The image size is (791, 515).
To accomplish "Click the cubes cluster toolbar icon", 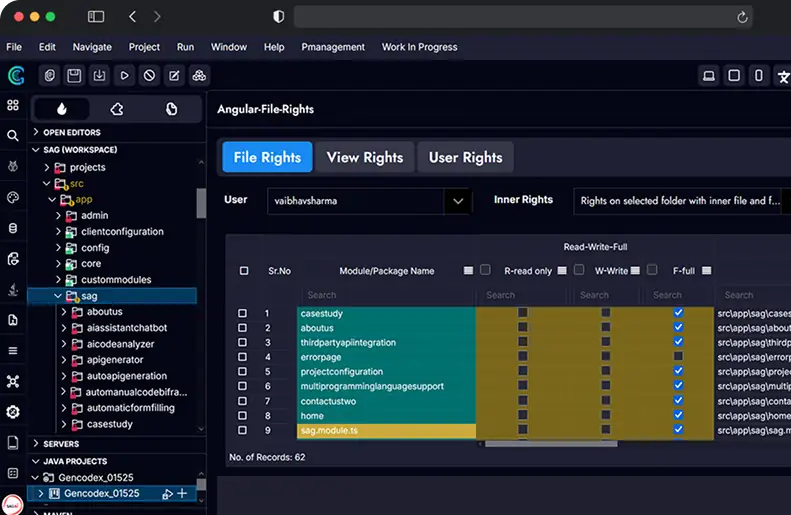I will 199,76.
